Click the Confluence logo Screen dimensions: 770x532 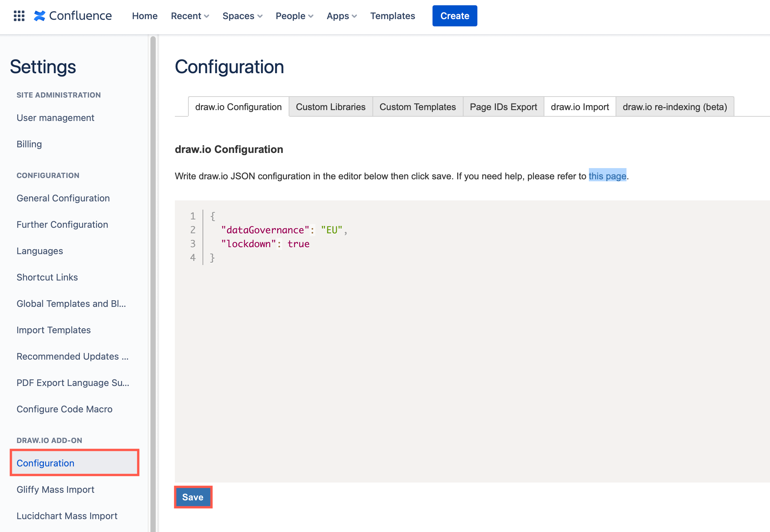73,15
